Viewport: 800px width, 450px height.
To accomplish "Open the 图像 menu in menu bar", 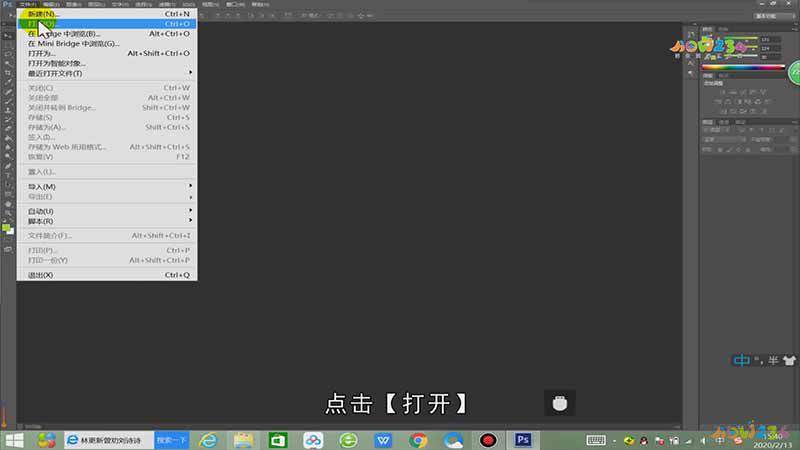I will (x=73, y=4).
